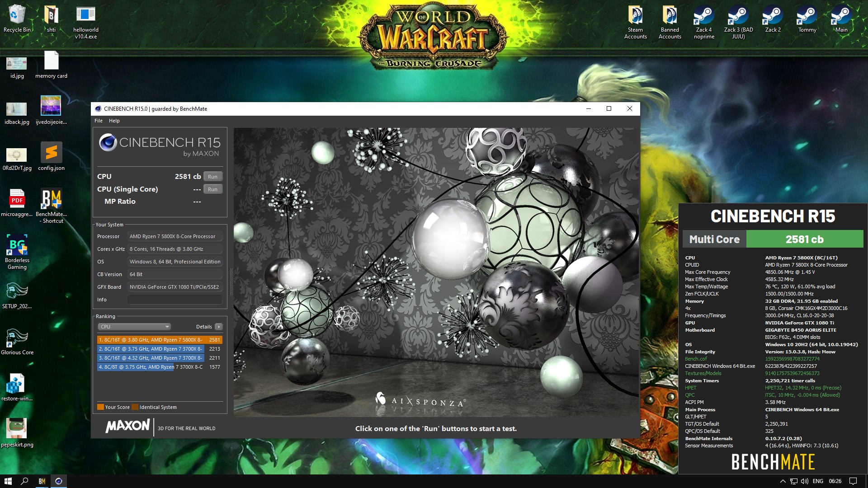Image resolution: width=868 pixels, height=488 pixels.
Task: Click ENG language indicator in taskbar
Action: tap(818, 481)
